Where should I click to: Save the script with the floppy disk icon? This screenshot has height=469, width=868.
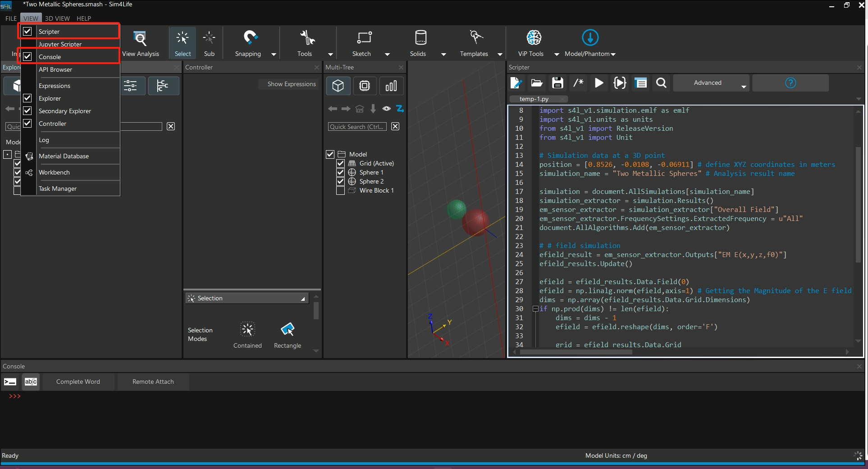pos(557,83)
